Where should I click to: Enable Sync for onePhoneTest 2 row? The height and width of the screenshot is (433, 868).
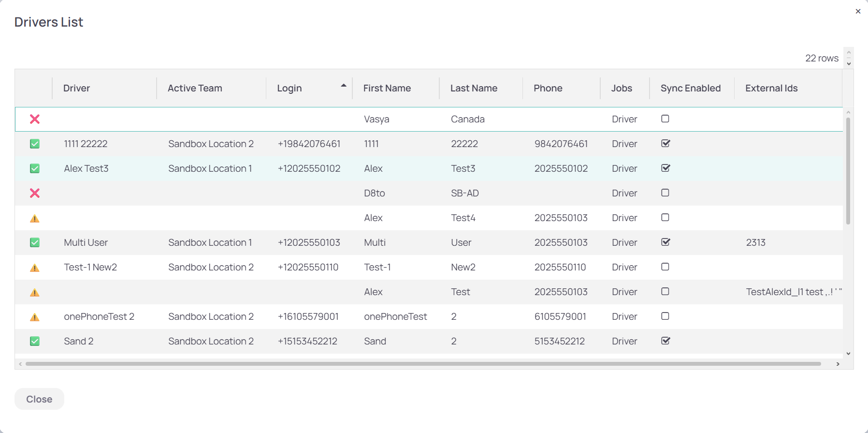[665, 316]
